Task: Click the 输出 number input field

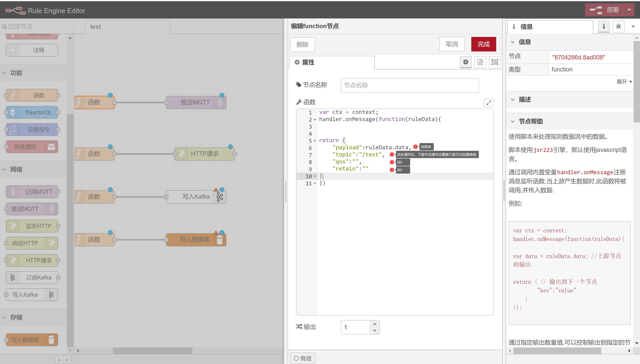Action: [355, 327]
